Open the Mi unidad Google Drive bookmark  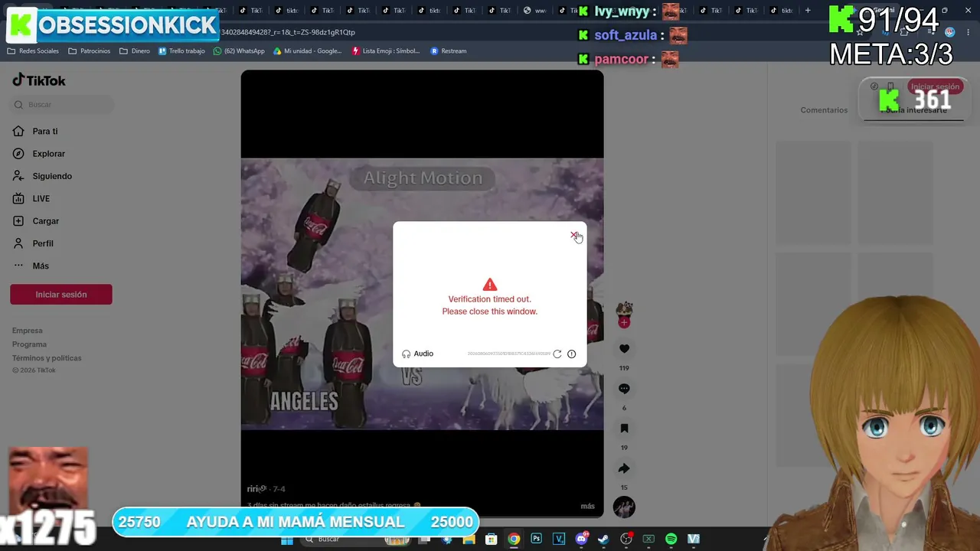click(x=308, y=51)
